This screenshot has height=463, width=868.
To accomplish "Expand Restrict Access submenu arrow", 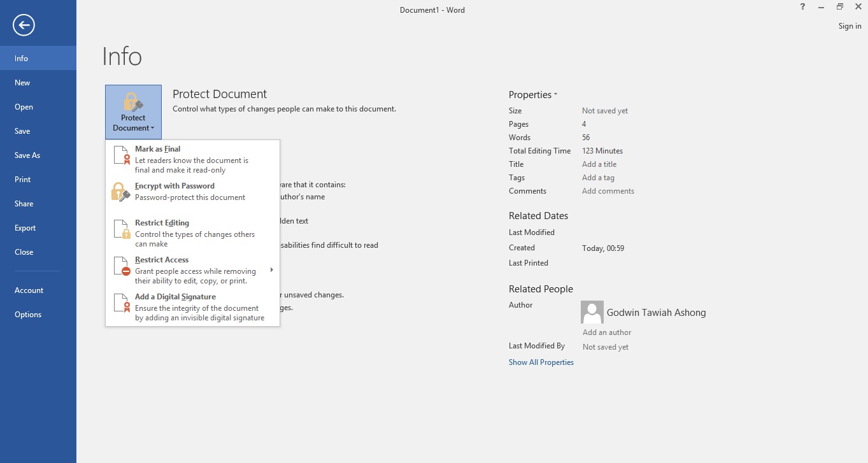I will pyautogui.click(x=272, y=270).
